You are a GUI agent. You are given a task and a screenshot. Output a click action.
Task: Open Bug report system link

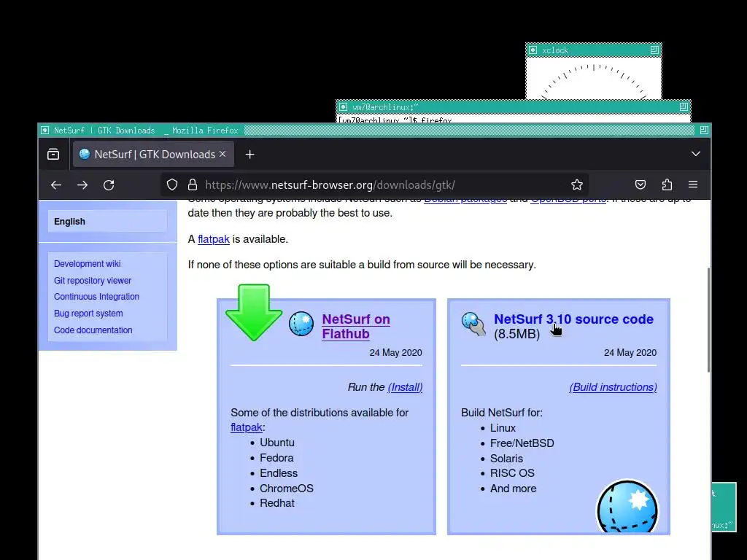88,314
